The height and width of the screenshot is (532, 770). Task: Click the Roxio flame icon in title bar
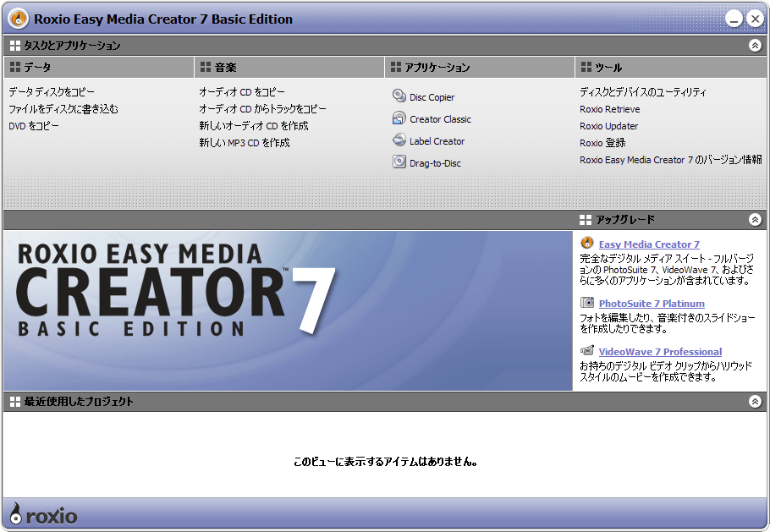pyautogui.click(x=19, y=19)
